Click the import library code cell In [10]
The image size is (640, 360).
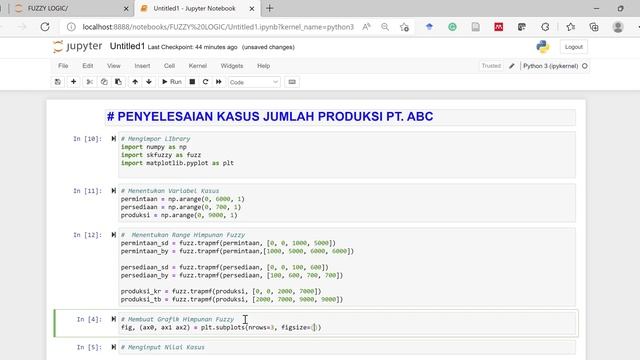coord(347,155)
